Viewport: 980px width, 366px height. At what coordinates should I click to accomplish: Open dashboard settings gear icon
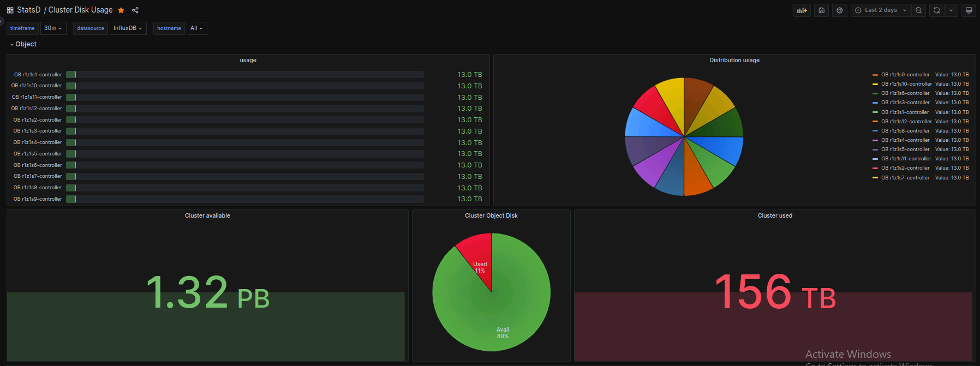tap(839, 10)
